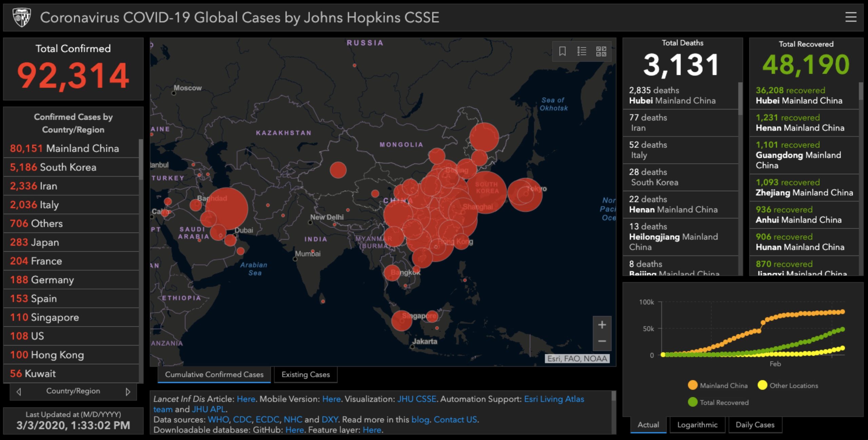The width and height of the screenshot is (868, 440).
Task: Select Germany row with 188 cases
Action: [71, 280]
